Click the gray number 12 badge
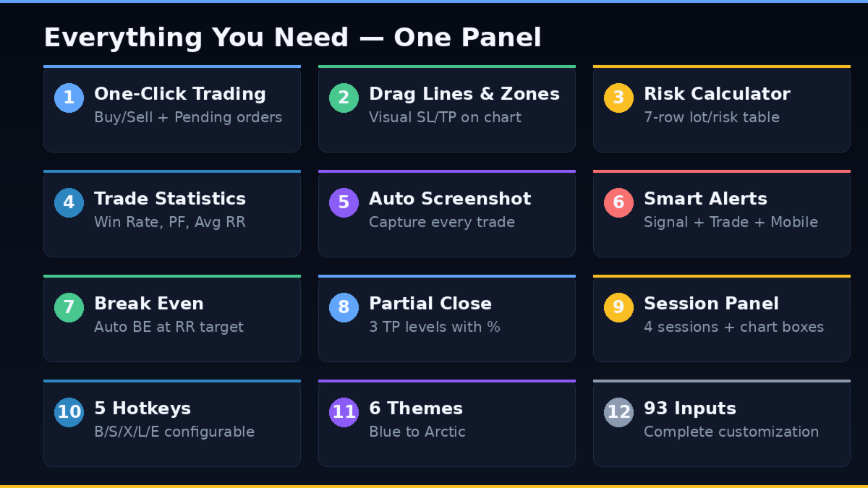Image resolution: width=868 pixels, height=488 pixels. tap(618, 412)
